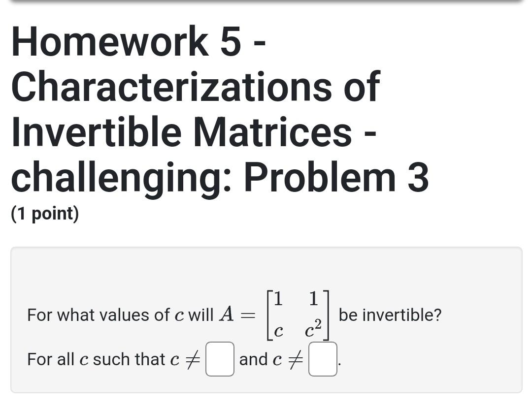Click the first answer input box
Image resolution: width=532 pixels, height=410 pixels.
pos(220,359)
